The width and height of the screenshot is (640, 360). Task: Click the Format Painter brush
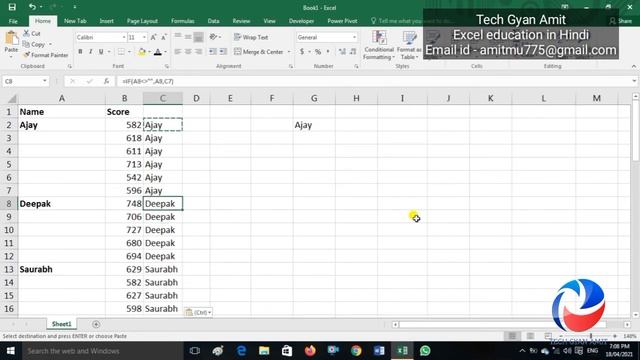tap(26, 55)
